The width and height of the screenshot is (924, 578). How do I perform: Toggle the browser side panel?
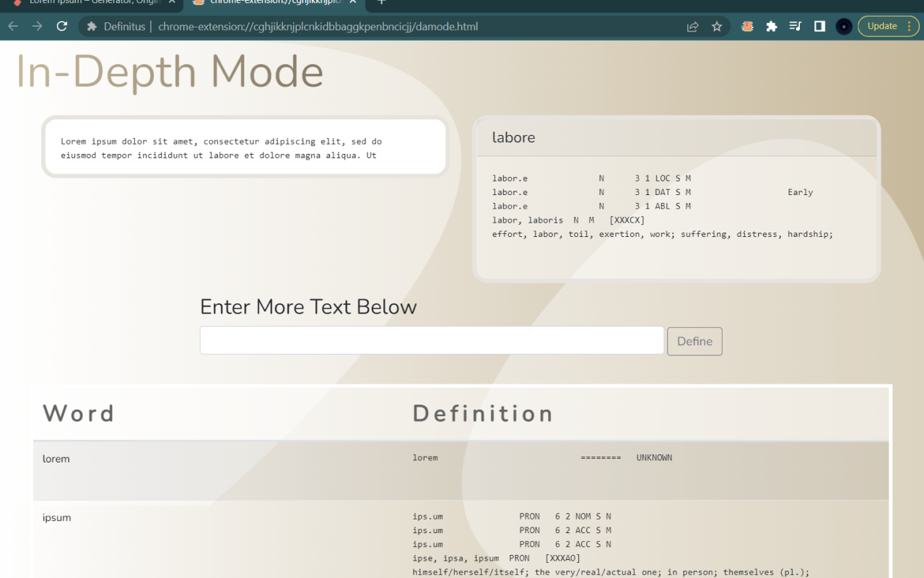coord(819,27)
